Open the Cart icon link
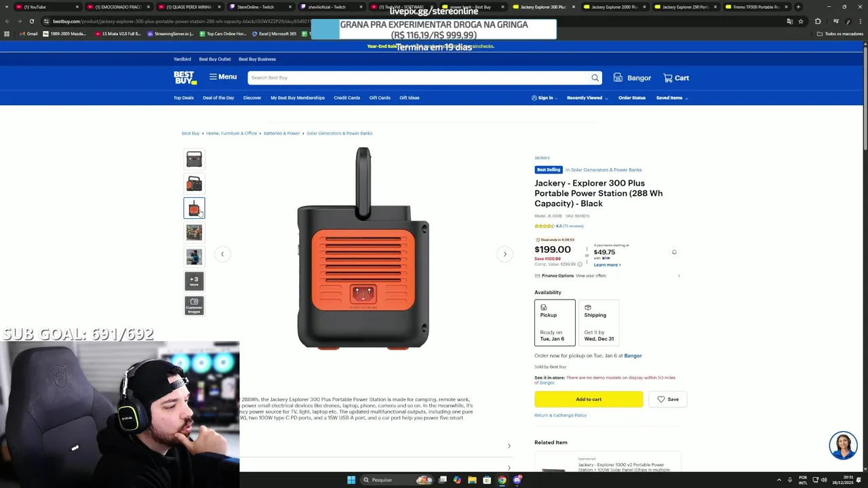 tap(676, 78)
